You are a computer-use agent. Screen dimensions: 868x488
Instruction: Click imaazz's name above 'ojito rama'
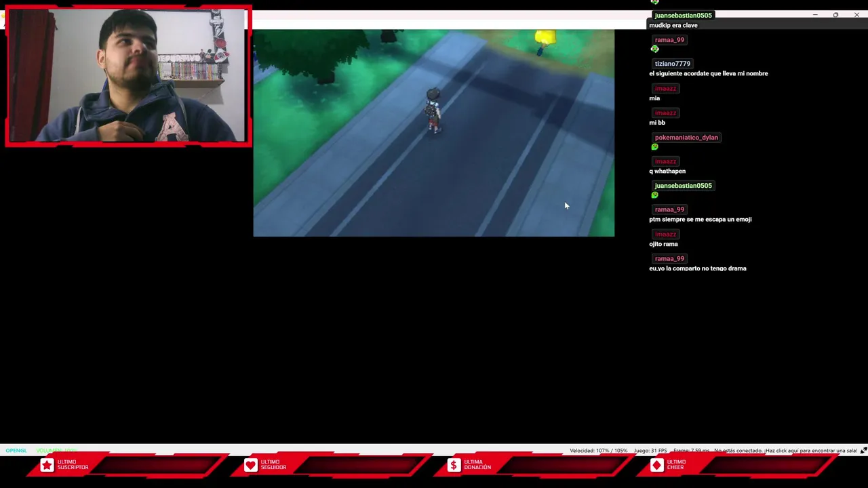pyautogui.click(x=665, y=235)
